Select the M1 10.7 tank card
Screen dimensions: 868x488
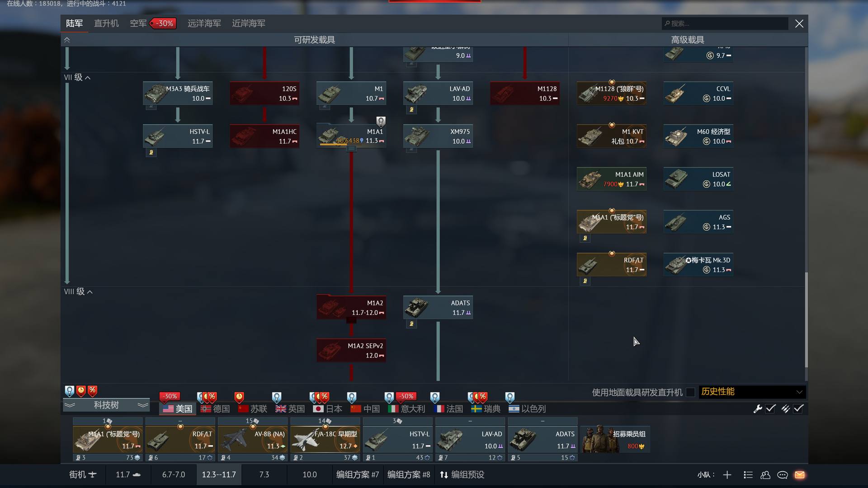[x=351, y=93]
